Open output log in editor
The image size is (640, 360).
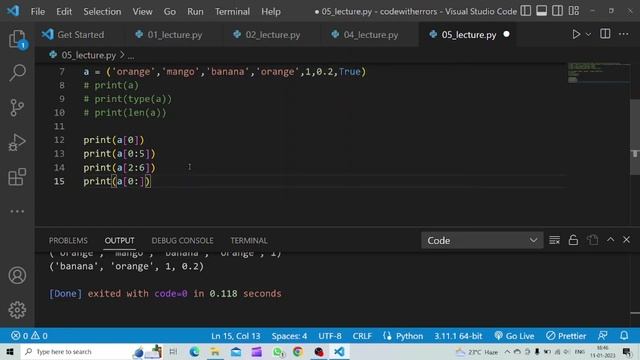pos(593,240)
